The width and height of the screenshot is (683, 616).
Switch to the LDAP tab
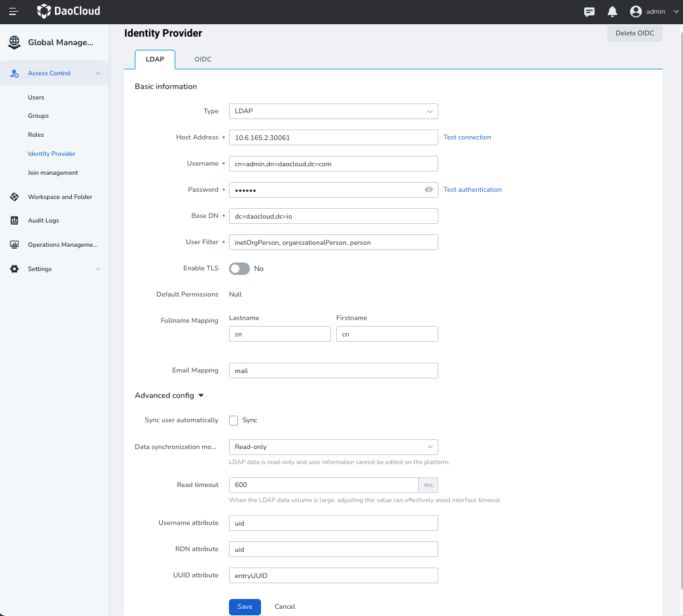pyautogui.click(x=155, y=60)
